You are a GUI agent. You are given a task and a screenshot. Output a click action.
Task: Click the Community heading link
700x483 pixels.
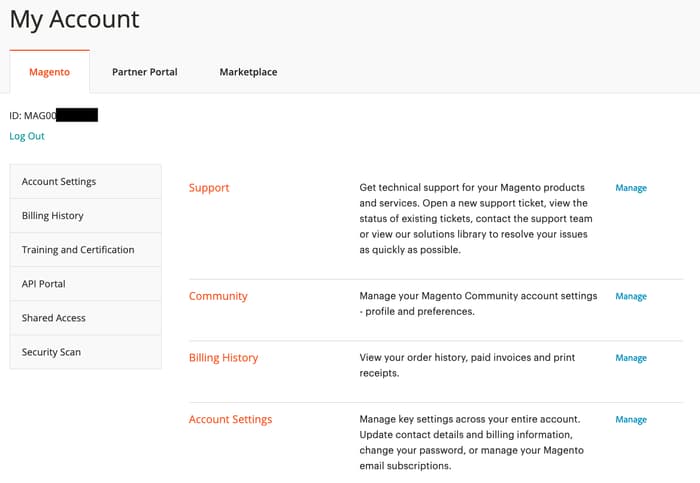[x=218, y=296]
